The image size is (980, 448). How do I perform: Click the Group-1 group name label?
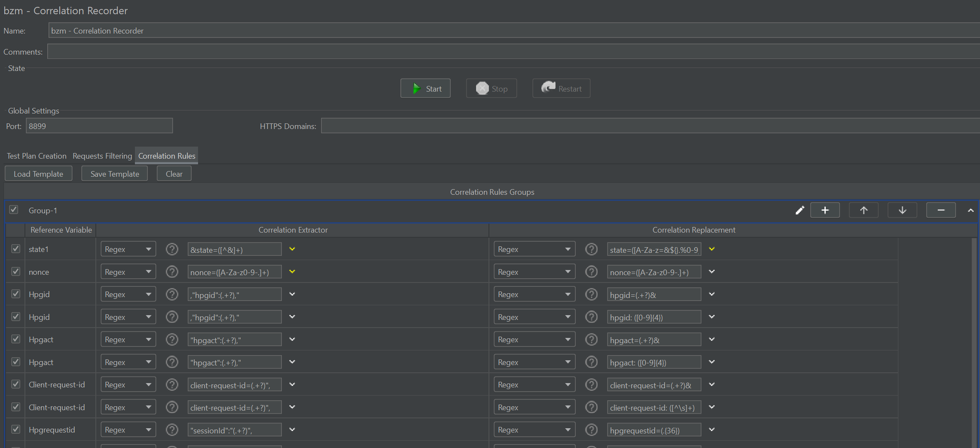point(43,210)
